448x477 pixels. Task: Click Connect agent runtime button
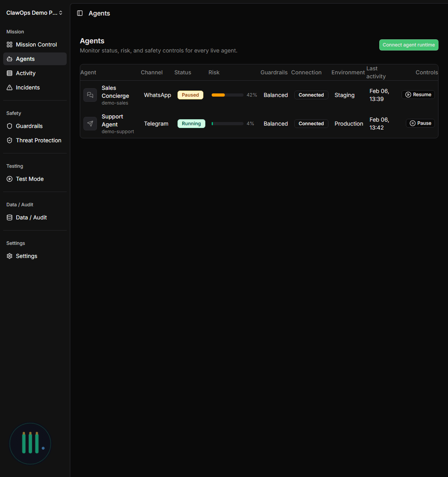coord(408,45)
